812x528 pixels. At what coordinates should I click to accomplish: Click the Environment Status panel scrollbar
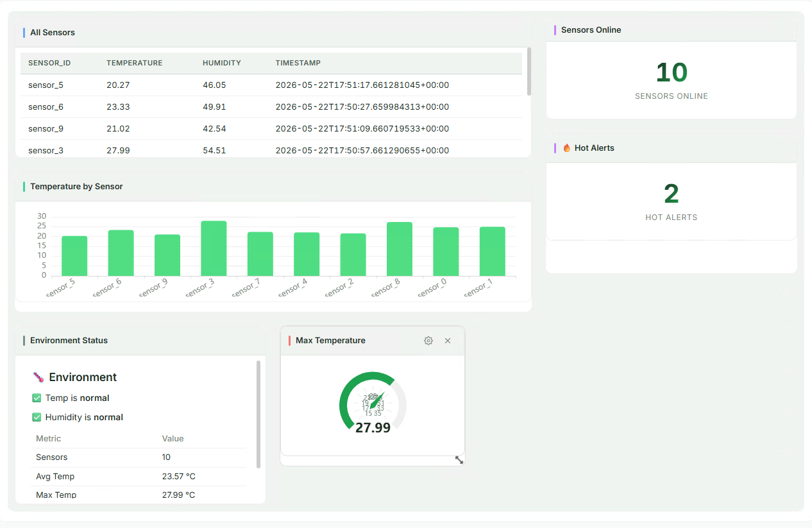click(x=258, y=414)
